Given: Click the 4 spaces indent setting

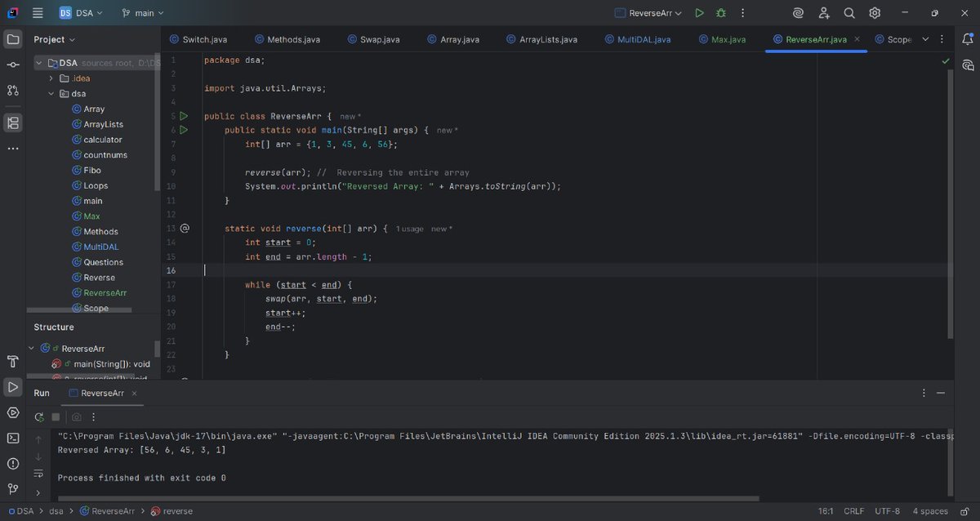Looking at the screenshot, I should pos(930,511).
